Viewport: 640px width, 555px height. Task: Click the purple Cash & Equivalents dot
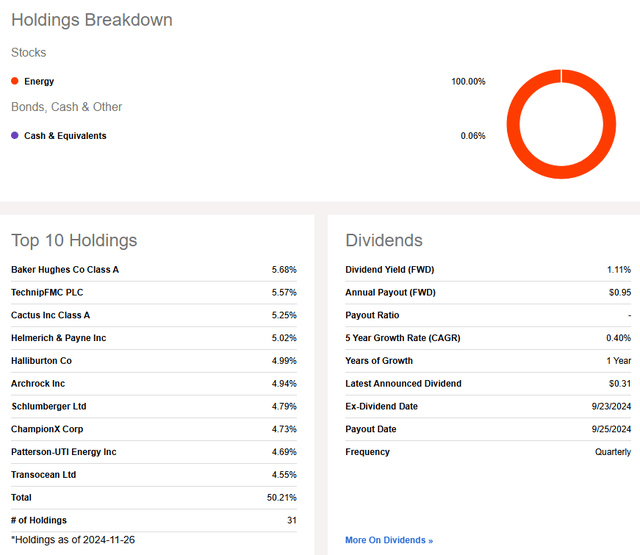point(15,136)
